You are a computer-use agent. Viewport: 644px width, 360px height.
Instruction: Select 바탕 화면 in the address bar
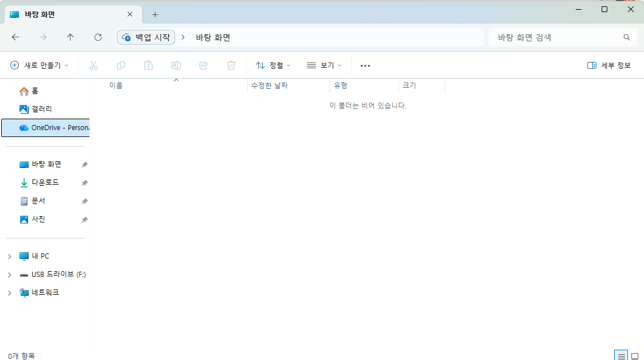click(x=213, y=37)
